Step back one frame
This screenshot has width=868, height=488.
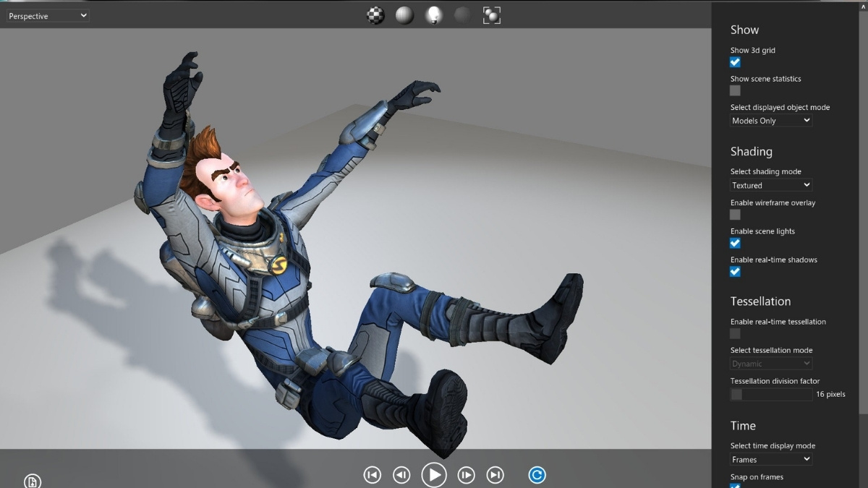[x=401, y=475]
